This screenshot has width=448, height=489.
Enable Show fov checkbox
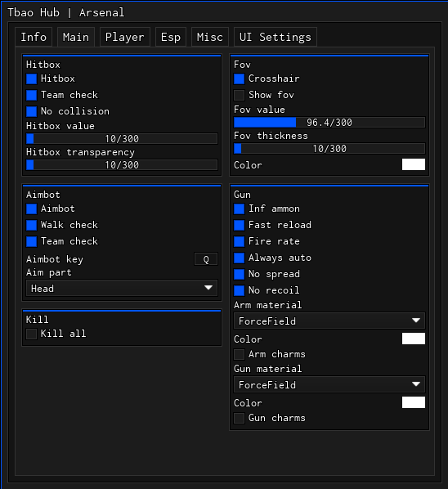pos(239,95)
